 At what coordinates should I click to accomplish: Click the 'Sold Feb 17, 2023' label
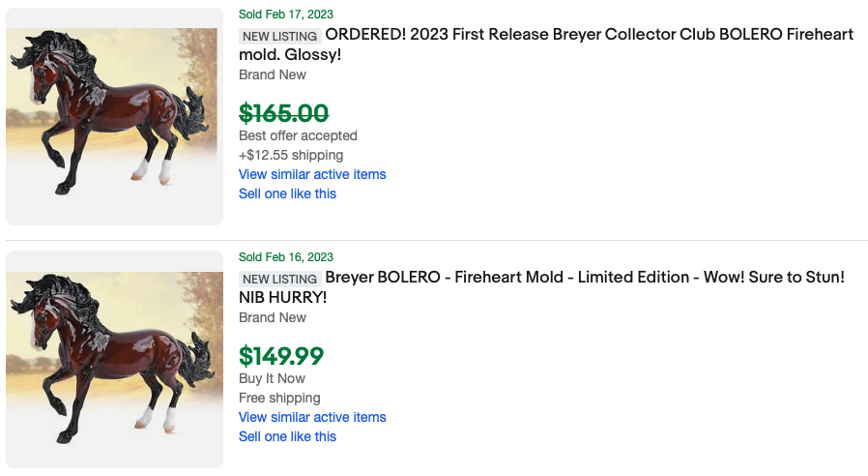click(286, 14)
